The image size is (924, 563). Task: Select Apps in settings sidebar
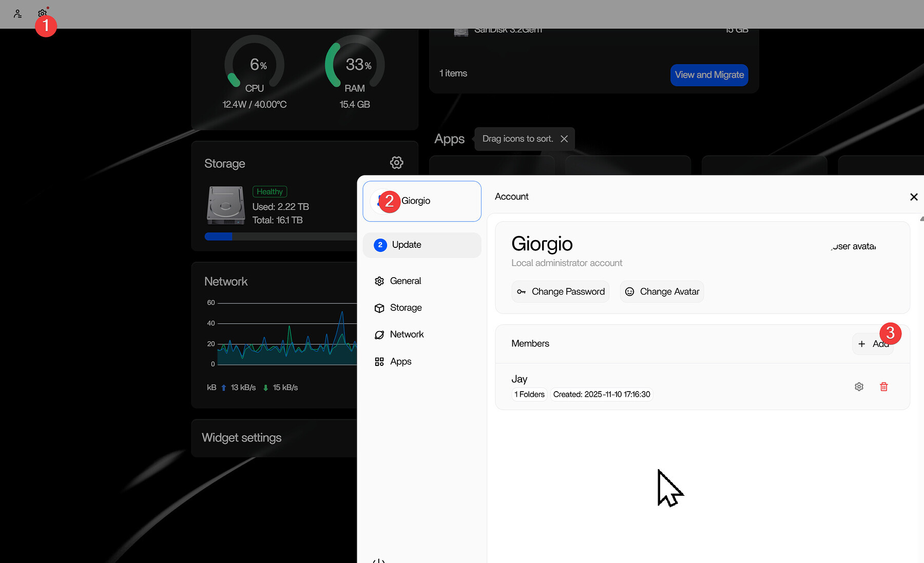pos(400,361)
